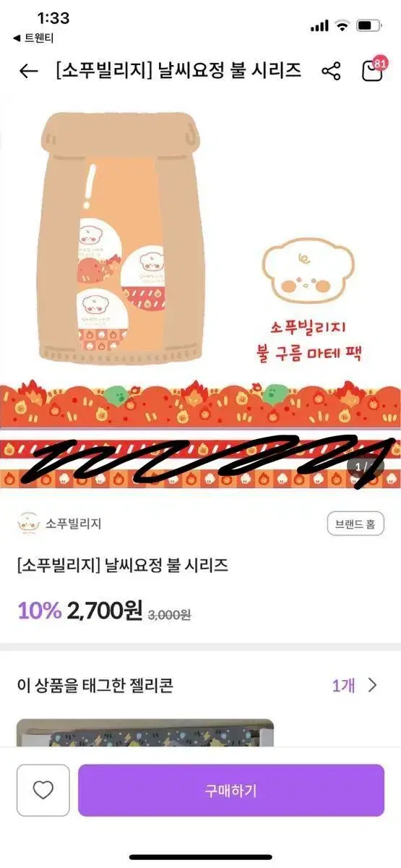
Task: Expand tagged jellycon list chevron
Action: click(x=373, y=685)
